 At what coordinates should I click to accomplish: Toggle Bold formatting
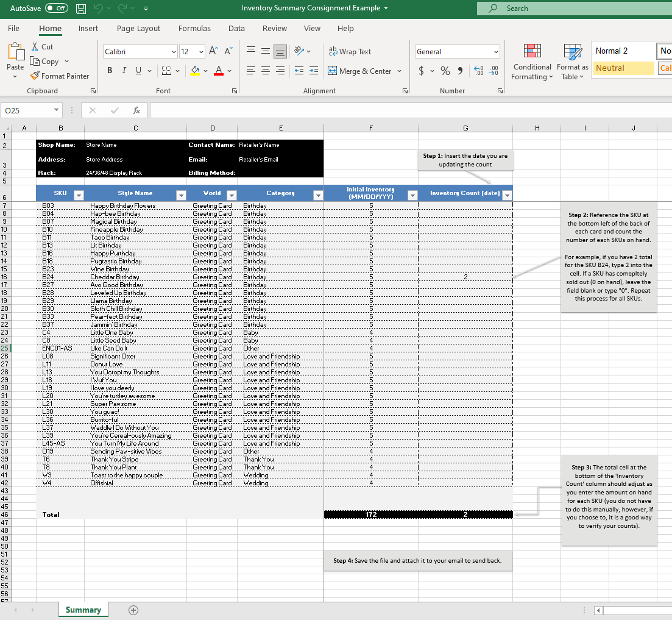click(110, 70)
